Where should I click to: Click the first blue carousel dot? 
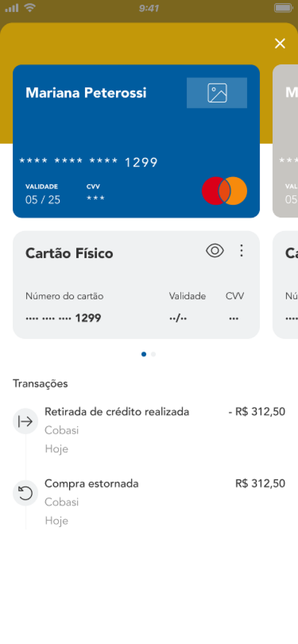tap(144, 354)
